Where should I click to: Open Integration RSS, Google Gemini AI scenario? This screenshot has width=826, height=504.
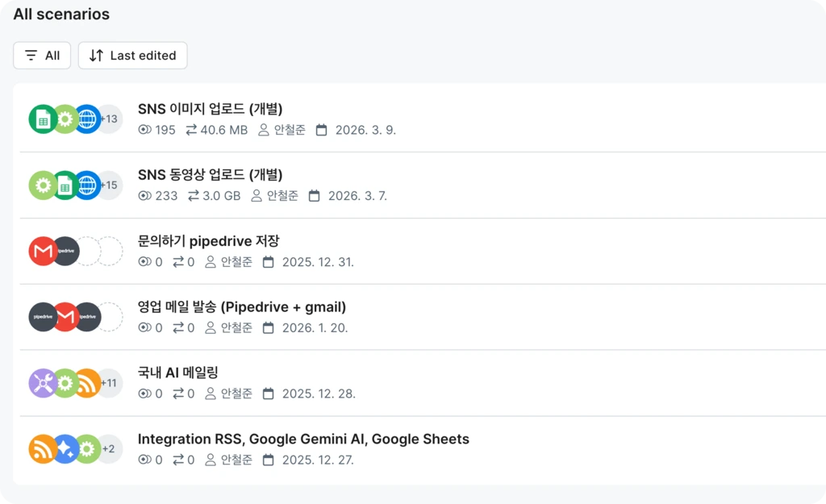pos(303,439)
